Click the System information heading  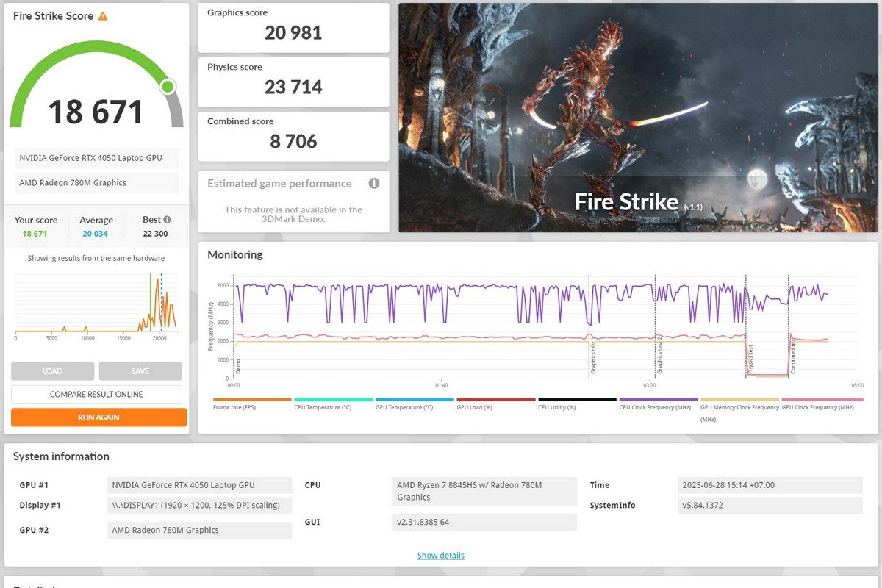[61, 456]
